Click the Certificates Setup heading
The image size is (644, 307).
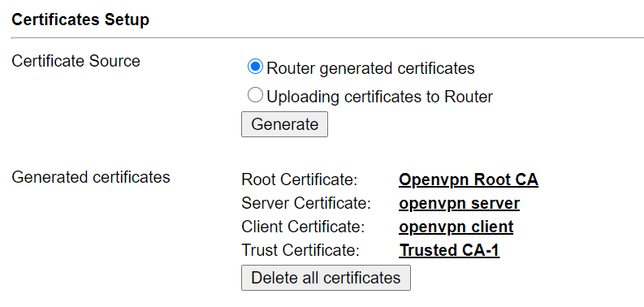pos(80,19)
